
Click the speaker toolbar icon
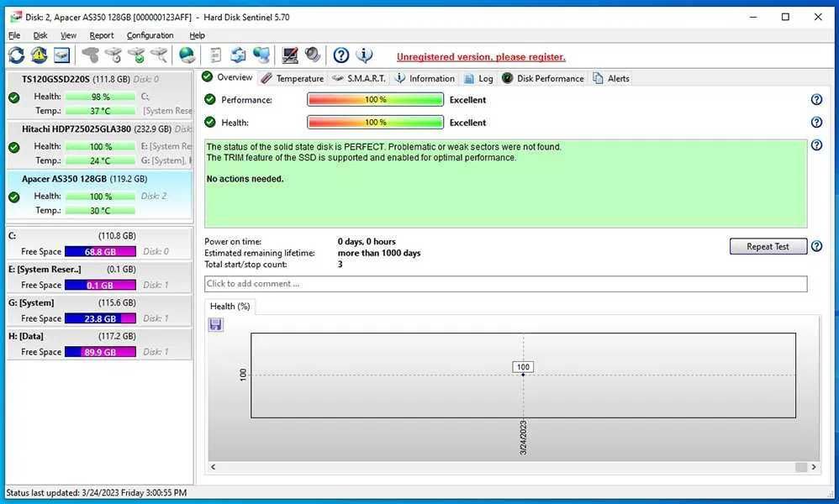tap(313, 55)
